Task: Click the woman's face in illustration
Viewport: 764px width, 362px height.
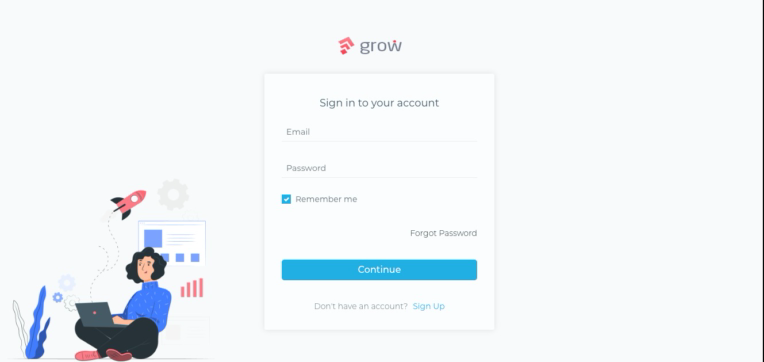Action: [144, 268]
